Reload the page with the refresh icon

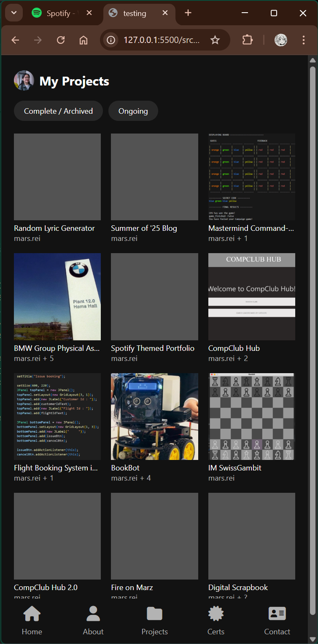[61, 40]
